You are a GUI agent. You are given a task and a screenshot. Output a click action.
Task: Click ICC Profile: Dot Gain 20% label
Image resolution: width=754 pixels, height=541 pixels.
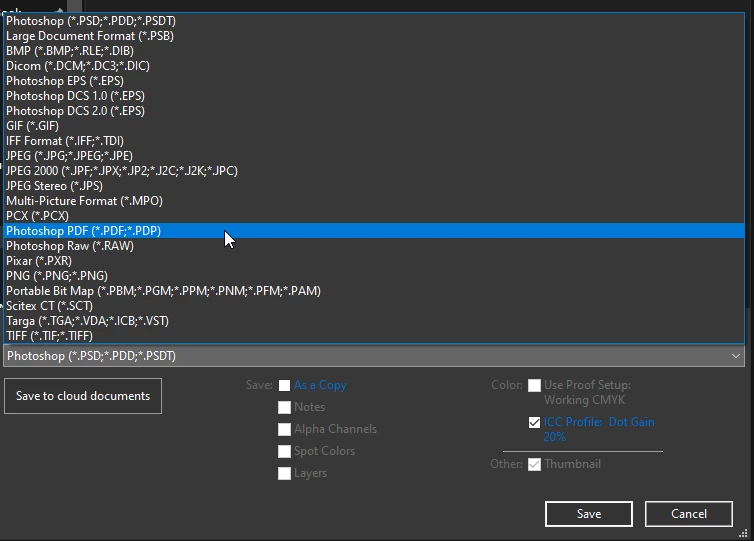click(599, 429)
